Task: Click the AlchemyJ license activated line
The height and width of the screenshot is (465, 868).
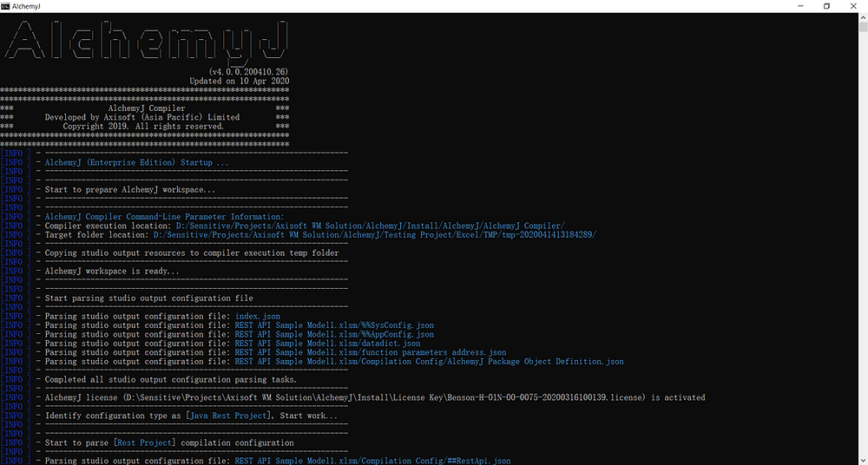Action: (x=375, y=397)
